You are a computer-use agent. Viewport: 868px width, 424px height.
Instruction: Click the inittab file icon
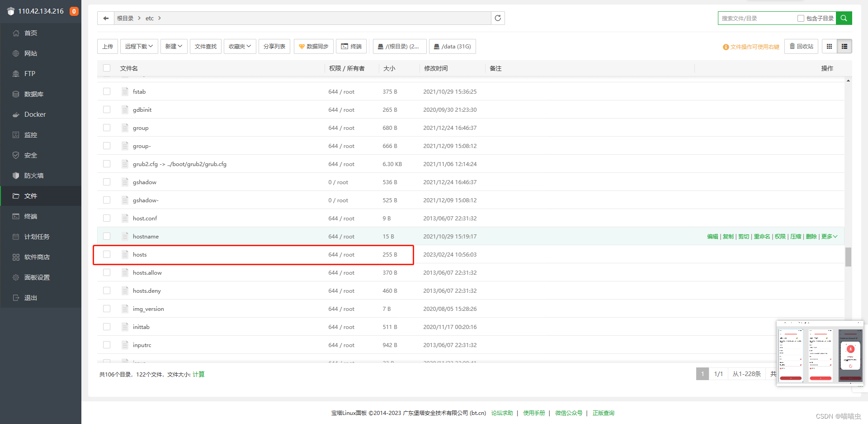125,327
